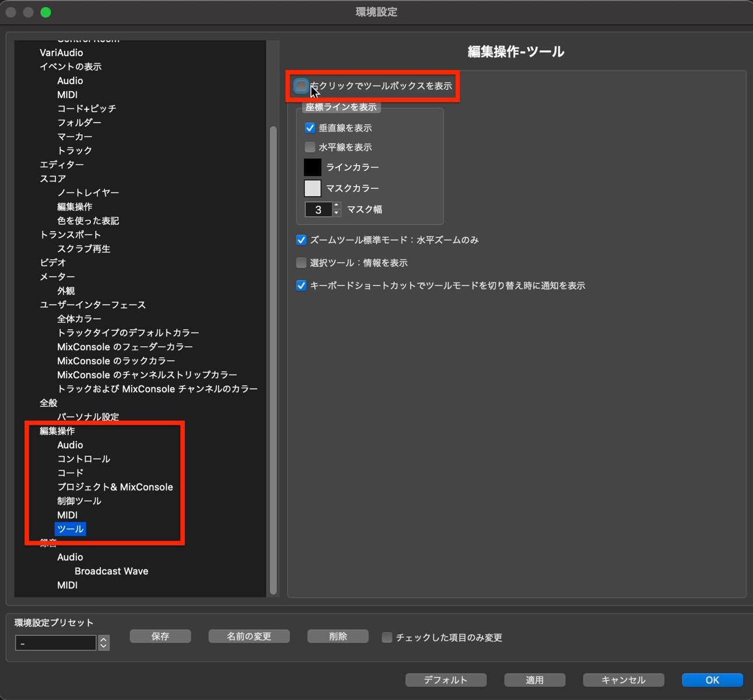Confirm with the OK button
Viewport: 753px width, 700px height.
point(712,680)
